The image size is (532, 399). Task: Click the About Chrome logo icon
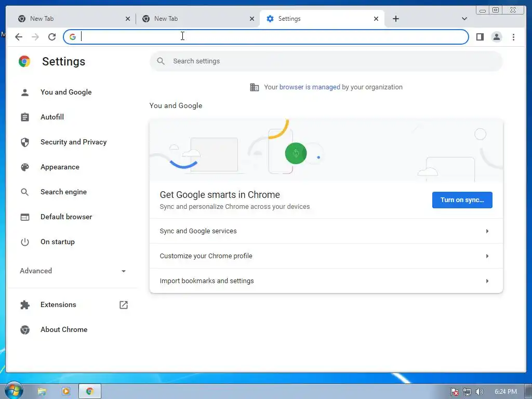pos(25,329)
